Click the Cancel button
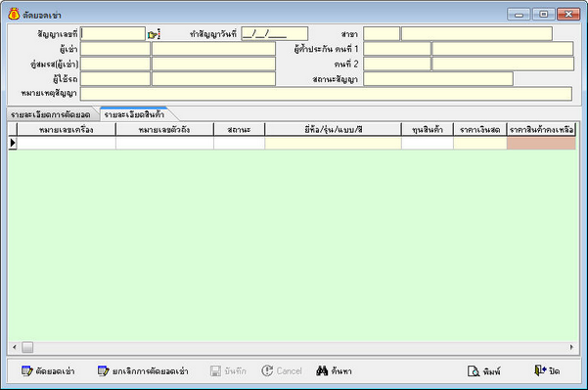The width and height of the screenshot is (588, 390). click(x=282, y=371)
